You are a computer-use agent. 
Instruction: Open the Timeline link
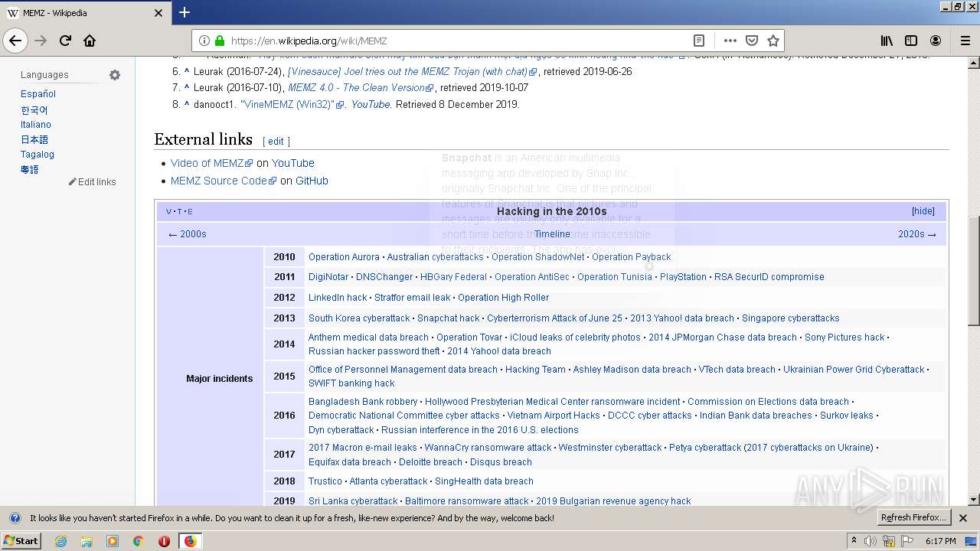tap(552, 234)
